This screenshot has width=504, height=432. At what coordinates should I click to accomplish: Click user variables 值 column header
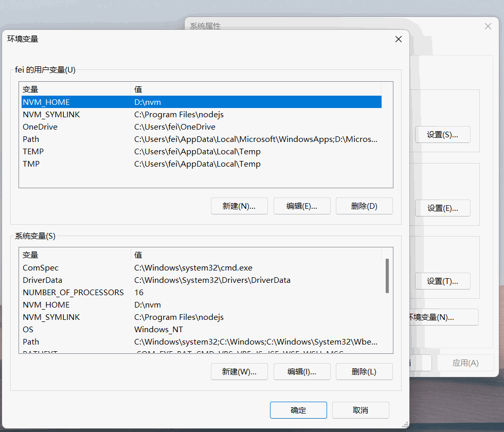(x=256, y=89)
